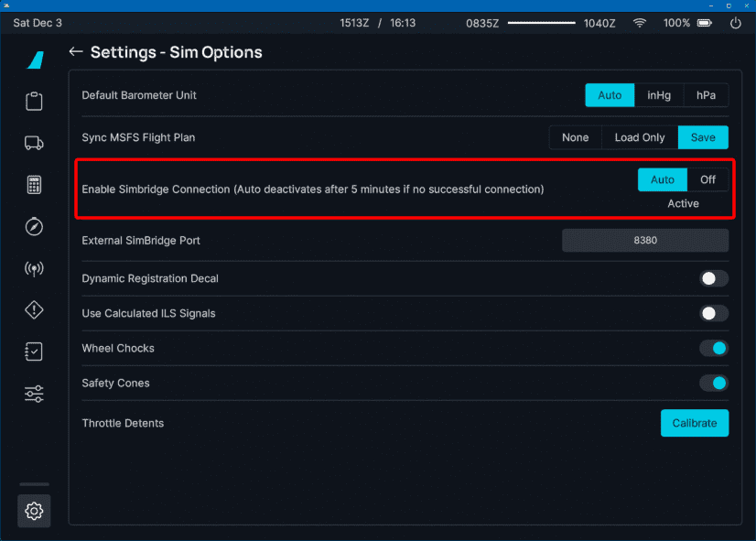
Task: Select hPa as default barometer unit
Action: pyautogui.click(x=706, y=95)
